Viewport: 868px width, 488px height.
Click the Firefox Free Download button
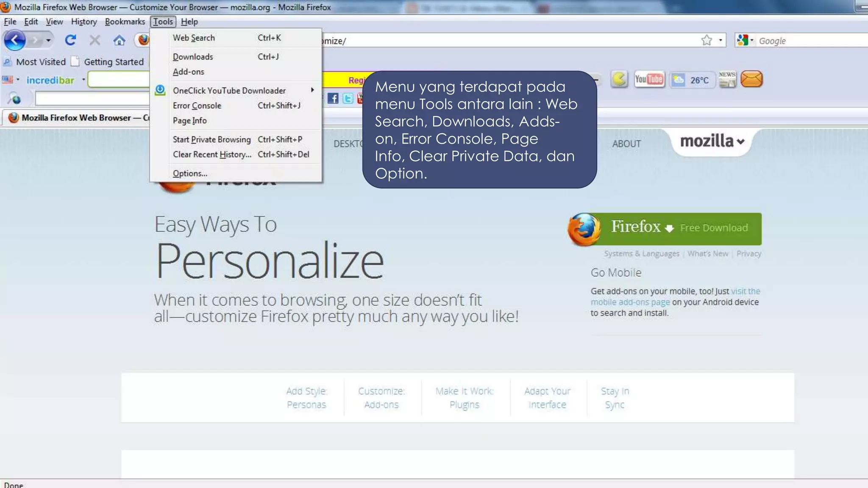click(x=665, y=229)
